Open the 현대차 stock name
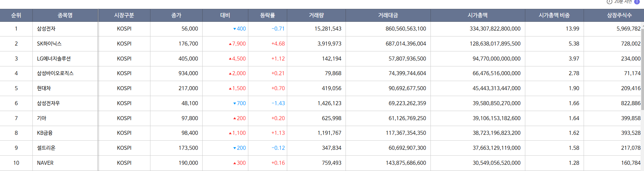The image size is (644, 171). coord(44,88)
